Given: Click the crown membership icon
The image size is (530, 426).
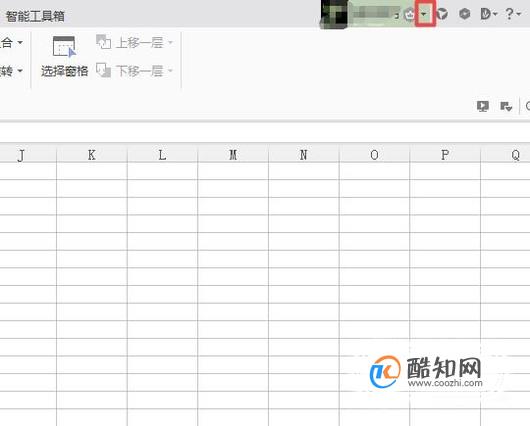Looking at the screenshot, I should pos(410,14).
